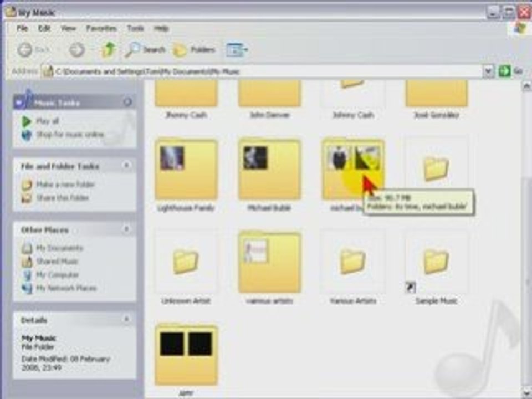Image resolution: width=532 pixels, height=399 pixels.
Task: Select the Johnny Cash folder
Action: tap(353, 99)
